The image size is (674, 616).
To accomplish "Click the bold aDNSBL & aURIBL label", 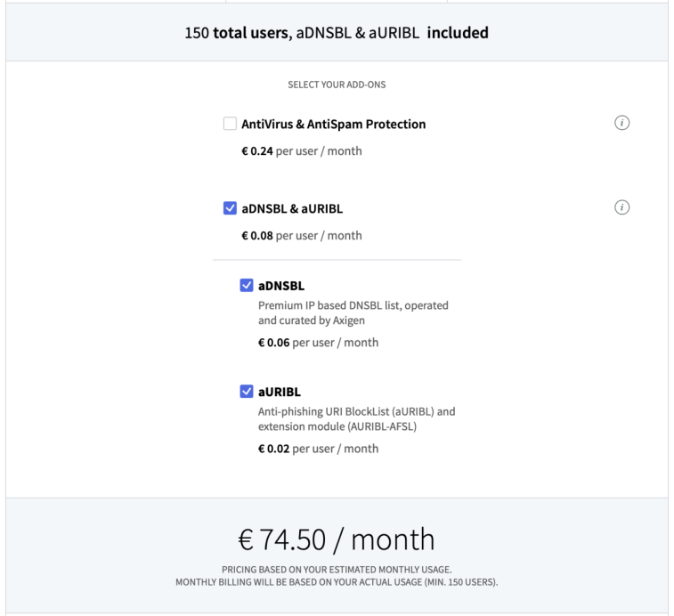I will (292, 208).
